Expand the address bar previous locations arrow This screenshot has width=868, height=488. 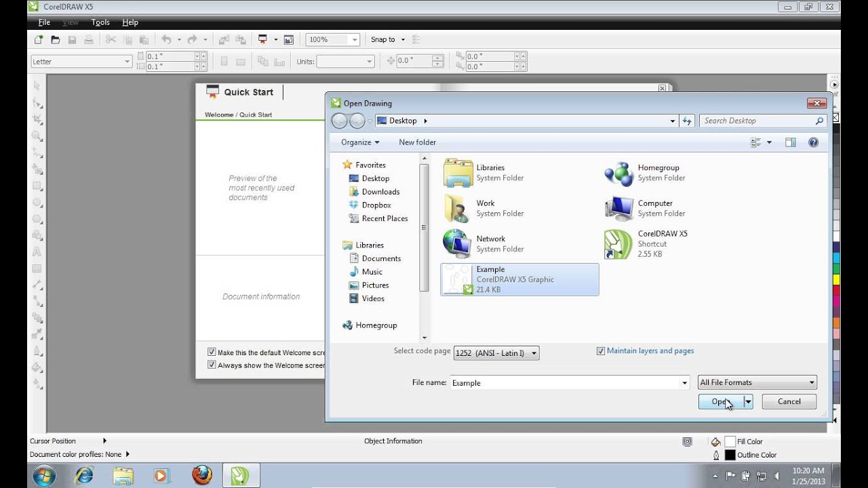(673, 121)
